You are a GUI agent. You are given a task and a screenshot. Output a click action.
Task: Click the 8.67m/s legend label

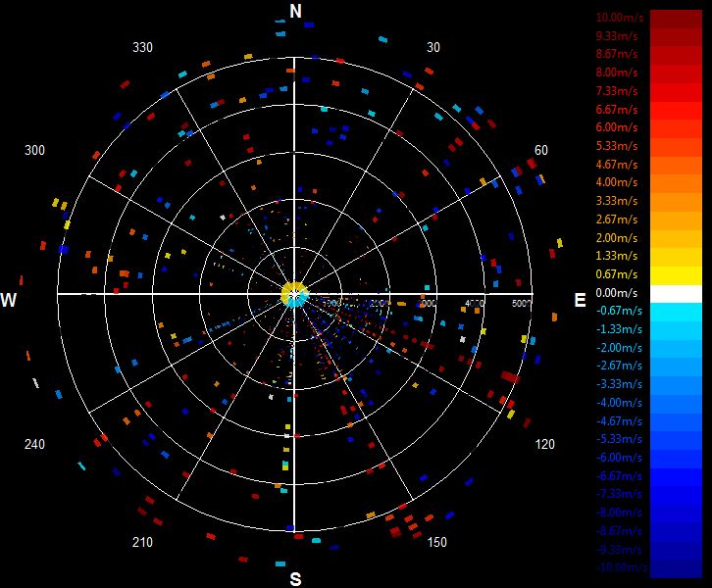[617, 54]
